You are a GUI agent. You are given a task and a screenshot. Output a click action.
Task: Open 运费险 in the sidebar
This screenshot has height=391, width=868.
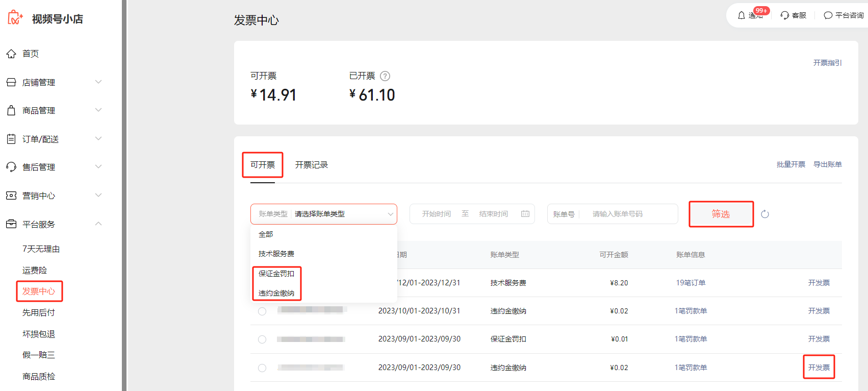click(x=35, y=270)
